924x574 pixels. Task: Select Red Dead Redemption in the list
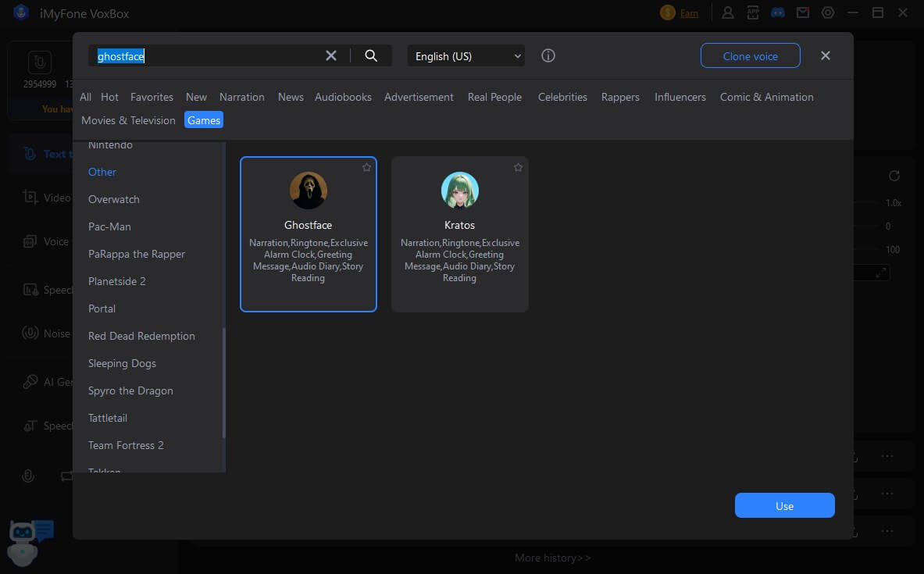tap(141, 336)
